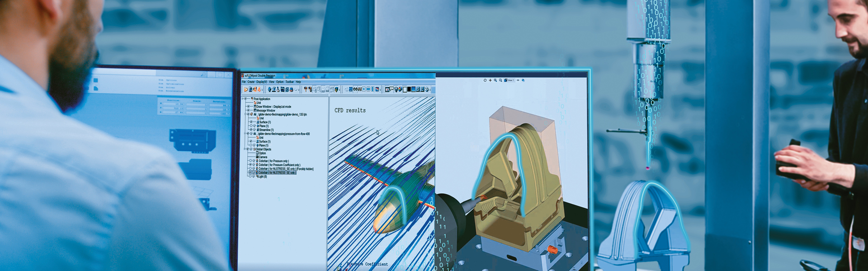Click the white background toolbar icon
This screenshot has width=868, height=271.
(x=405, y=89)
